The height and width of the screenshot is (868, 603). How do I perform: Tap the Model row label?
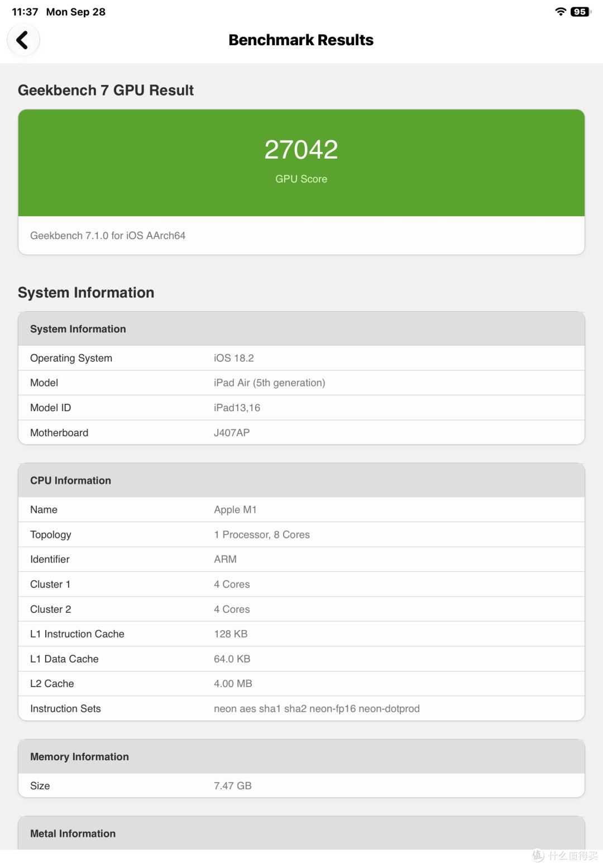44,383
